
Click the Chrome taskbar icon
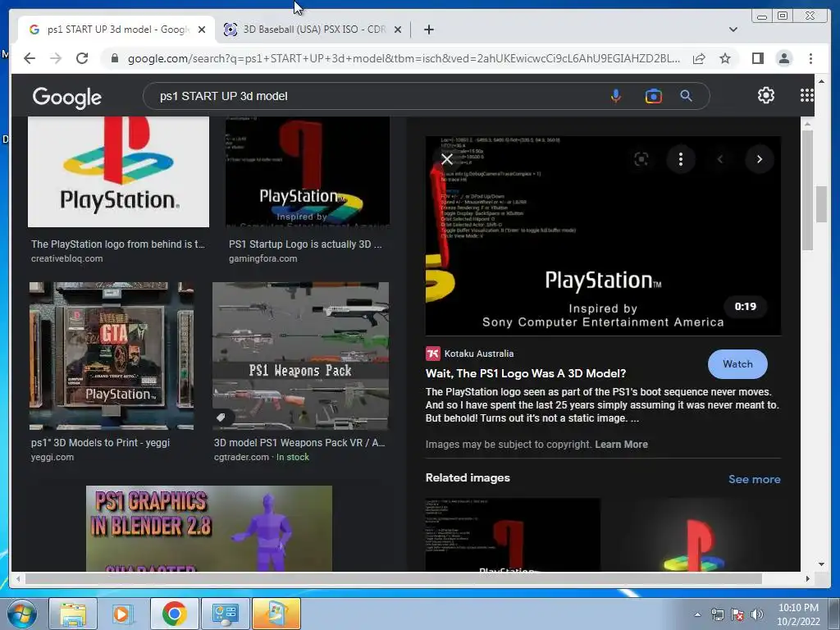coord(174,614)
